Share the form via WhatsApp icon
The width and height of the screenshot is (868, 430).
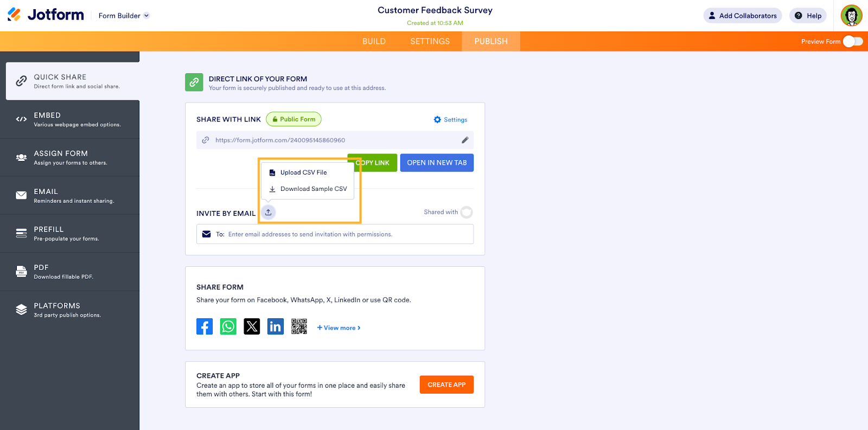(228, 326)
